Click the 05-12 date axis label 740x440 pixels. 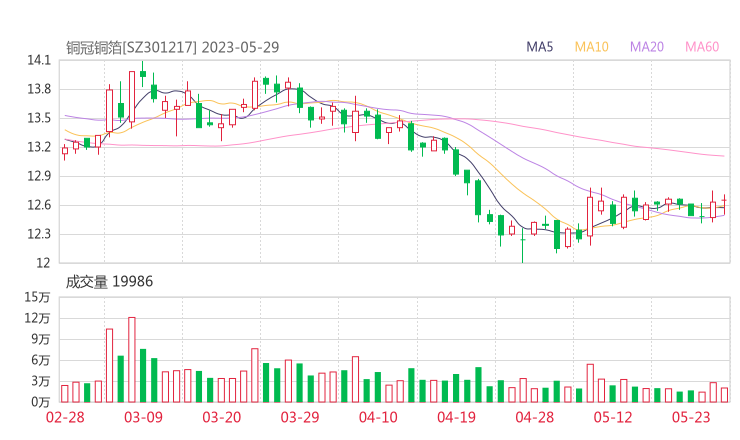coord(613,417)
